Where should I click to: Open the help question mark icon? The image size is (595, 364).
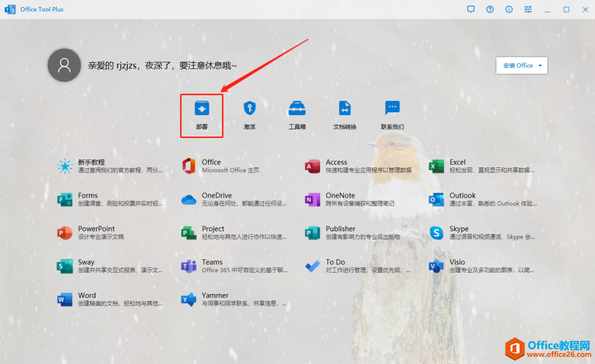coord(490,9)
